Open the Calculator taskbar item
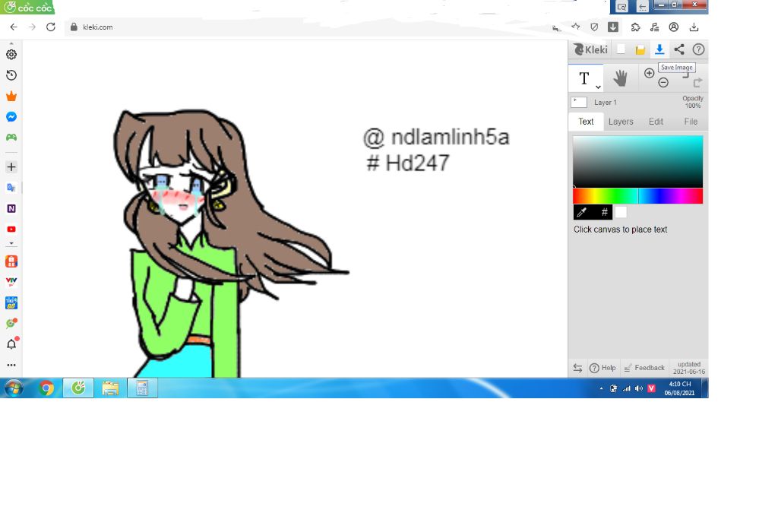The width and height of the screenshot is (778, 532). [142, 388]
